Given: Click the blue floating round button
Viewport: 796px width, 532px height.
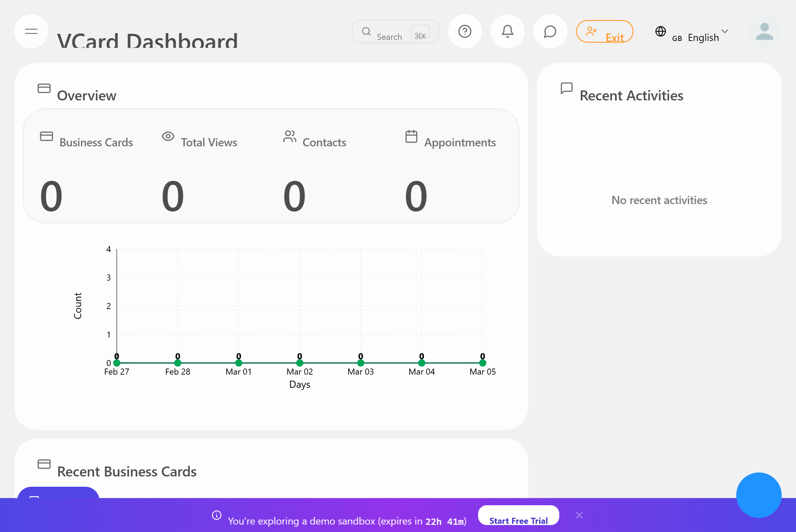Looking at the screenshot, I should pos(759,495).
